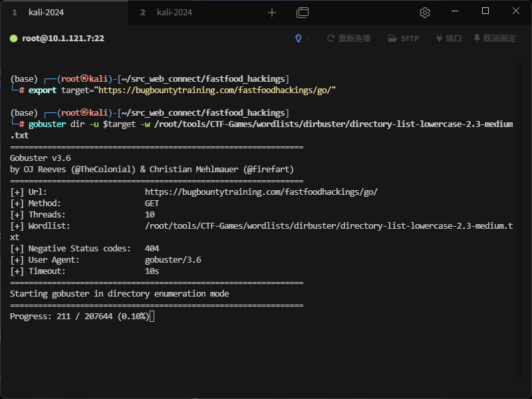Click the lightbulb hints icon
This screenshot has width=532, height=399.
(299, 39)
